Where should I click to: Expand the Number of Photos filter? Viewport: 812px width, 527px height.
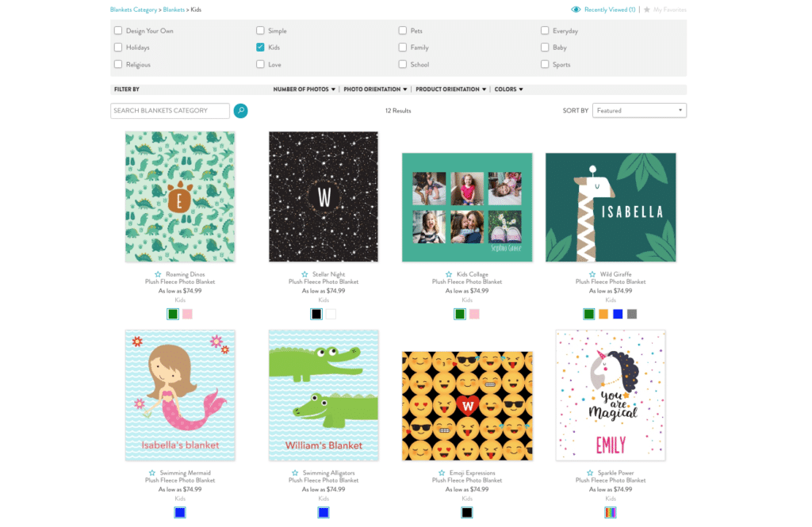pos(304,90)
